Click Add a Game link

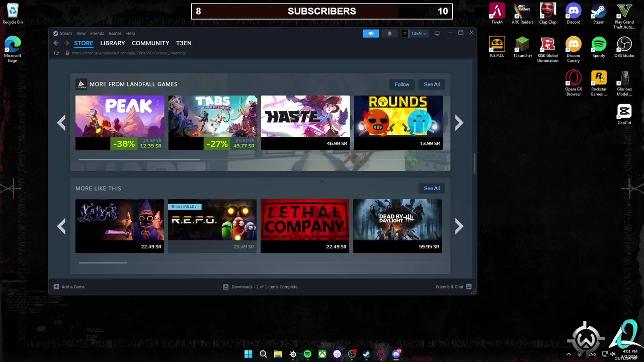[73, 287]
